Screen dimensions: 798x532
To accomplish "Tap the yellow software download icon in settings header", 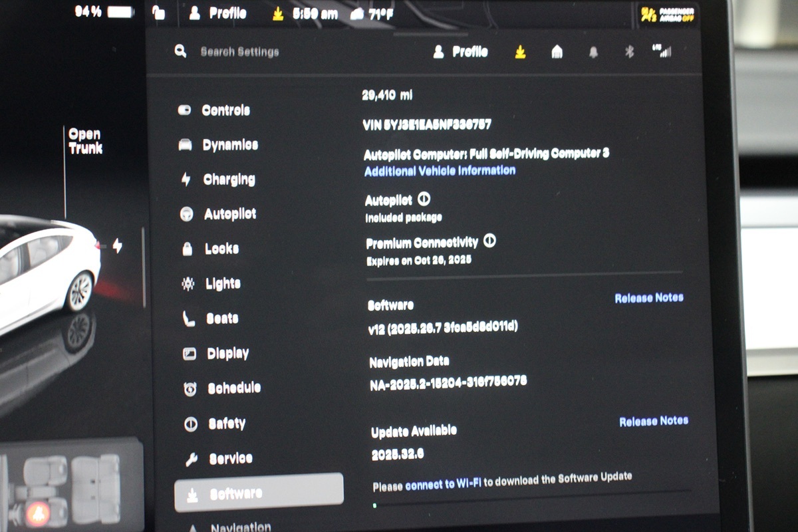I will [x=520, y=52].
